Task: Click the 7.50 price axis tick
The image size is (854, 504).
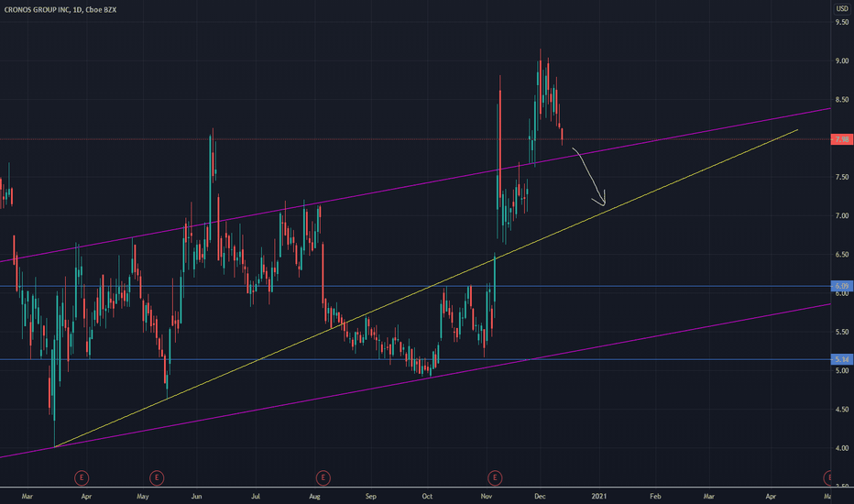Action: pos(842,177)
